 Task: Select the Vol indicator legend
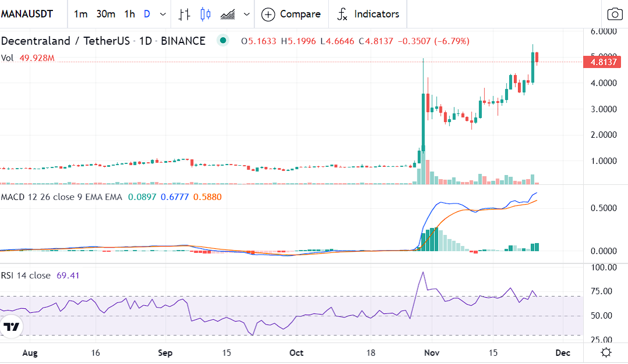[7, 58]
